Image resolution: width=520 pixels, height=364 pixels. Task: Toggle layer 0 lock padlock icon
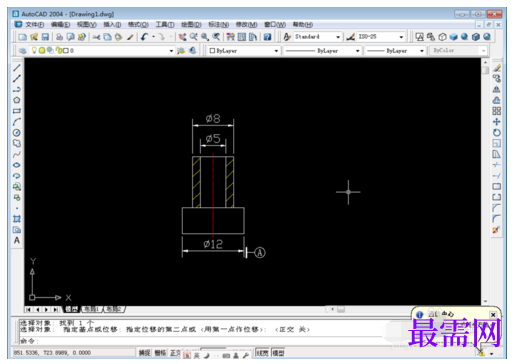tap(59, 51)
